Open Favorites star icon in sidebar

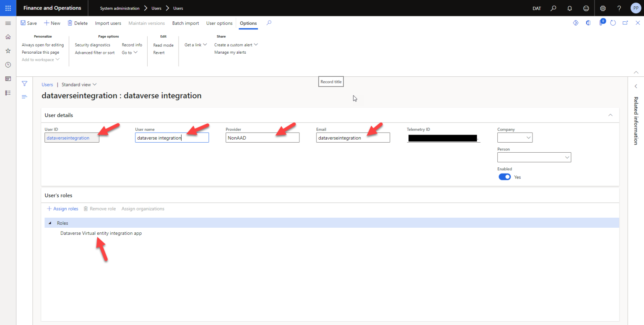[x=8, y=51]
